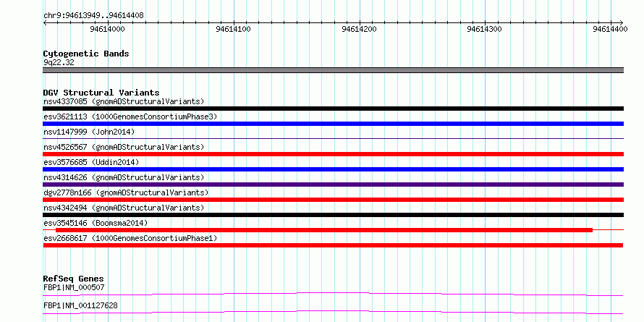
Task: Click ruler tick label 94614100
Action: pyautogui.click(x=233, y=30)
